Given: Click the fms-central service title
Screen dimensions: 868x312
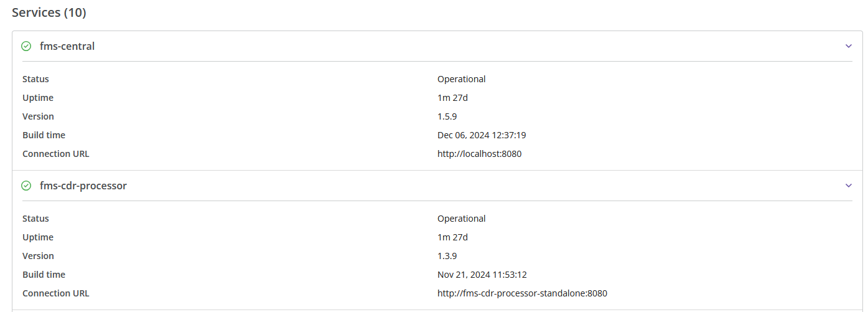Looking at the screenshot, I should 67,46.
